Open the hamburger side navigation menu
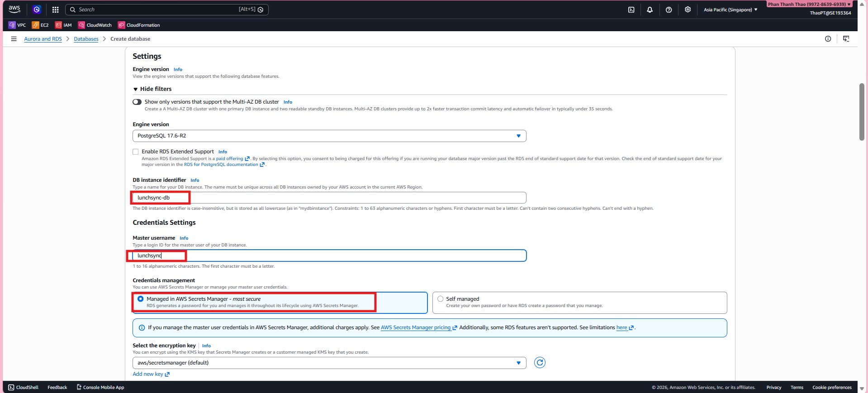Image resolution: width=868 pixels, height=393 pixels. (14, 39)
